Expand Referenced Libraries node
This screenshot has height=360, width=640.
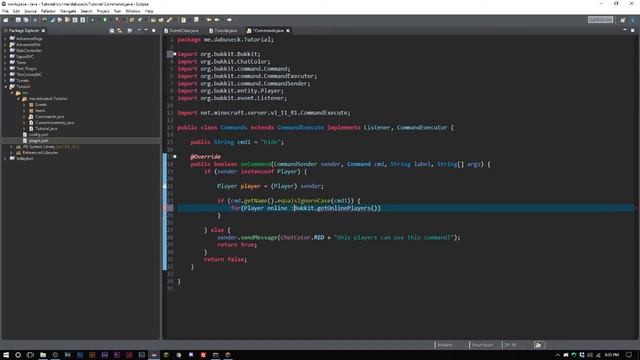pos(12,153)
